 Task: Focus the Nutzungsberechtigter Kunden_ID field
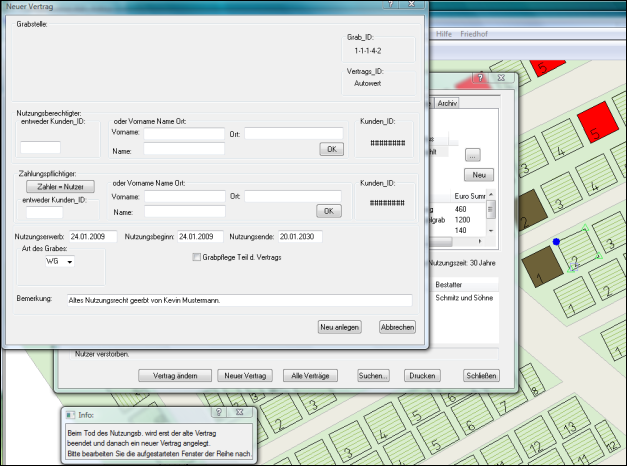[x=40, y=147]
